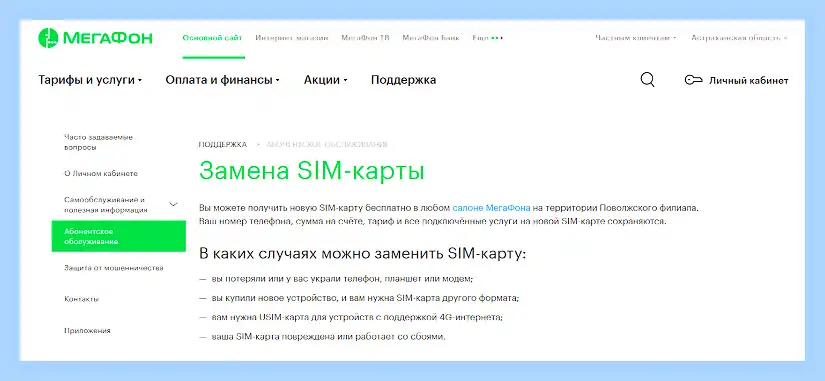Open Самообслуживание и полезная информация sidebar item
The image size is (825, 381).
[106, 205]
